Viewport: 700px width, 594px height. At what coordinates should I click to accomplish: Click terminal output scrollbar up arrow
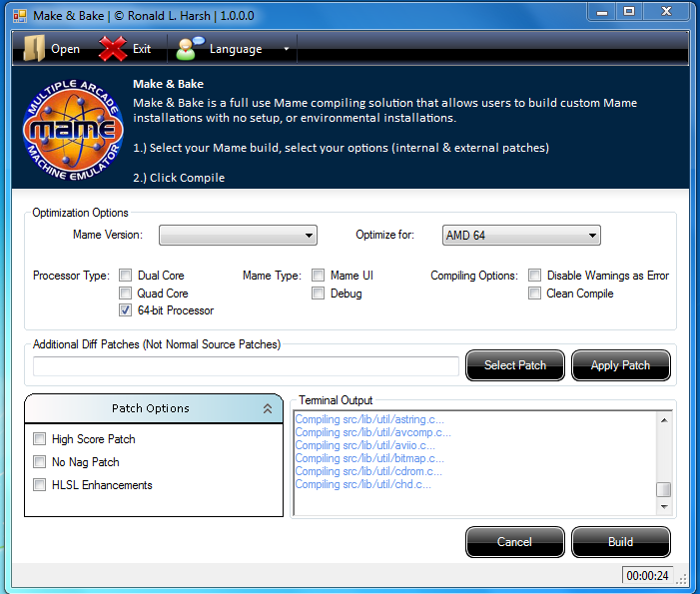[x=664, y=420]
